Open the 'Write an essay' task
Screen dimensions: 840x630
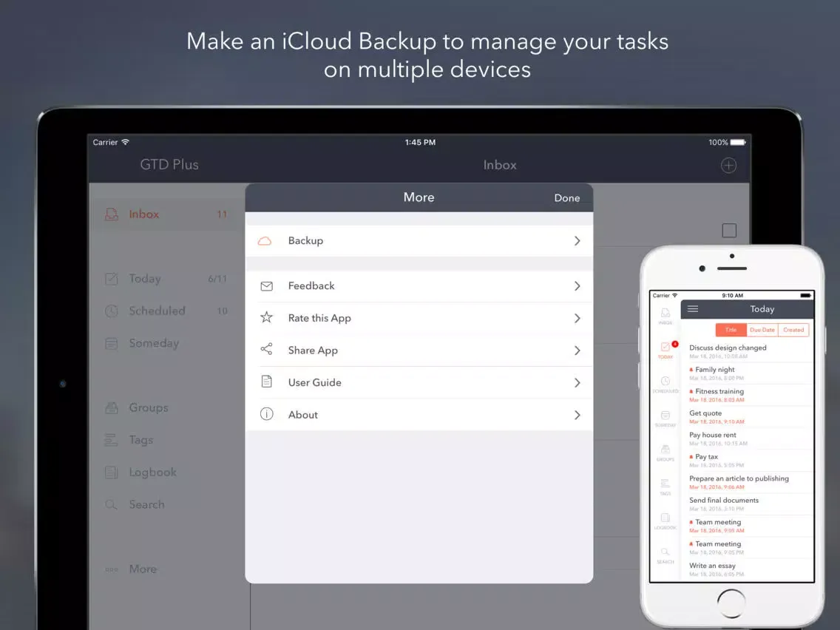(748, 569)
